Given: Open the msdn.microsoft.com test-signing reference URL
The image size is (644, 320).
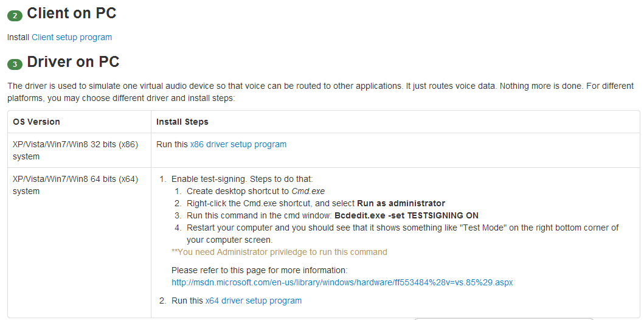Looking at the screenshot, I should [342, 283].
